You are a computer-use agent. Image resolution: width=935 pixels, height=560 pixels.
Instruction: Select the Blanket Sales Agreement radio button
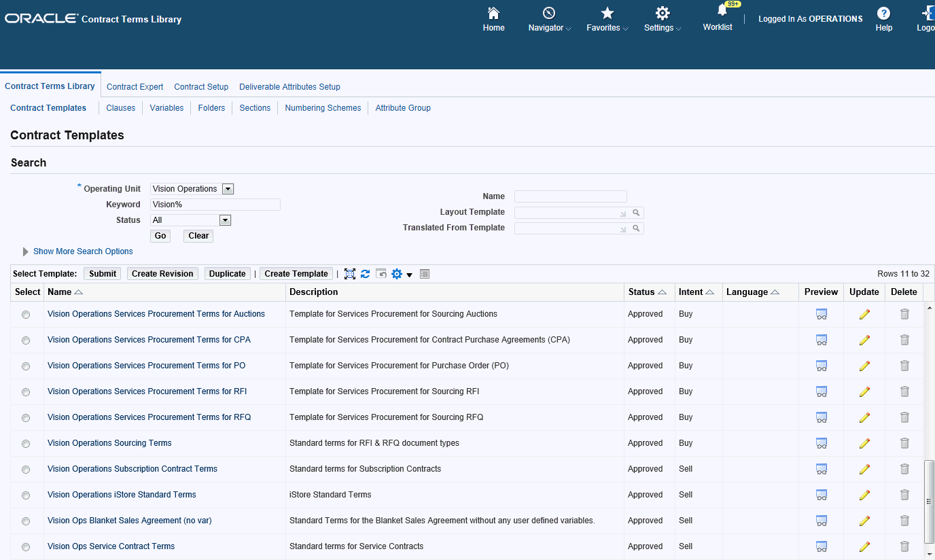click(x=26, y=521)
